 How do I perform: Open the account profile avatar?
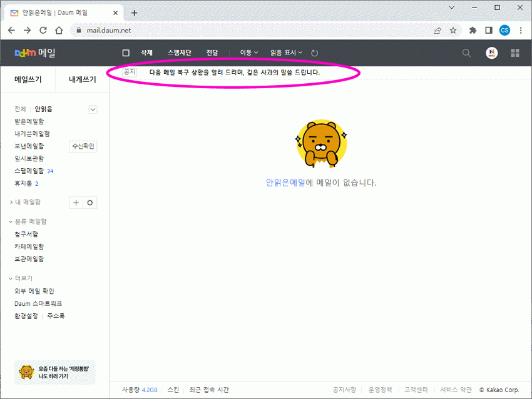click(x=491, y=53)
